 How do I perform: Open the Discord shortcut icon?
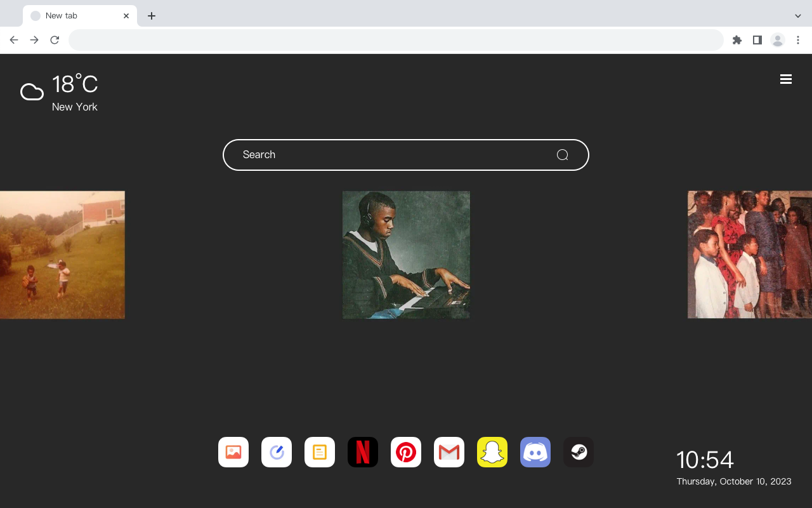[535, 452]
